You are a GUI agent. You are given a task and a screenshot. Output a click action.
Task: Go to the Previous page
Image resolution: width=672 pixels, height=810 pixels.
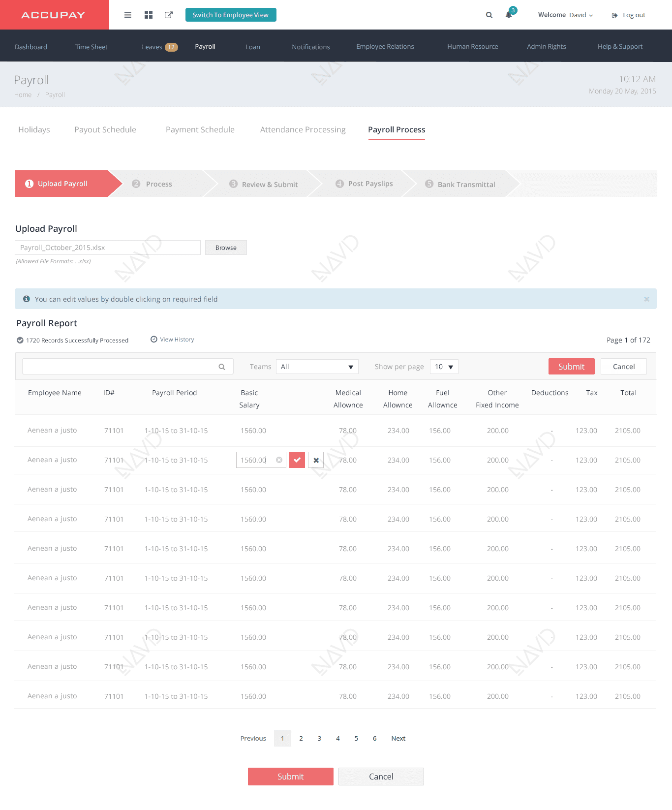click(253, 738)
